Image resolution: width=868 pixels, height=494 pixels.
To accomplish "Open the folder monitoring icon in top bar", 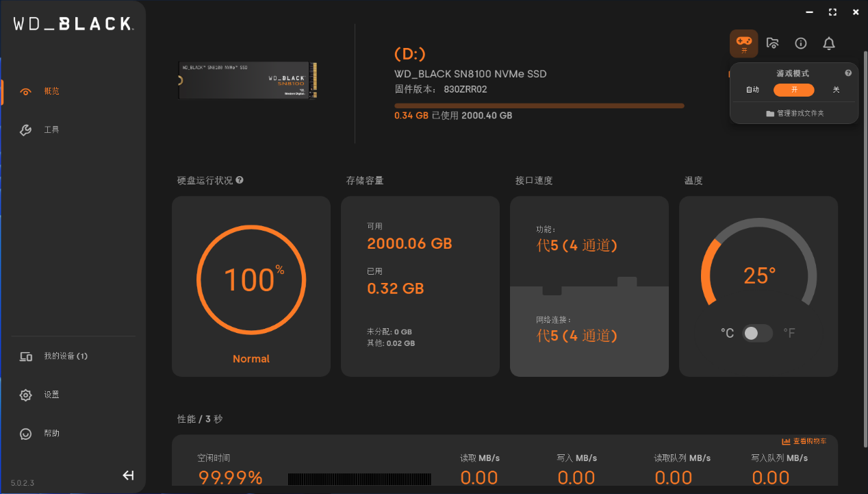I will tap(772, 43).
